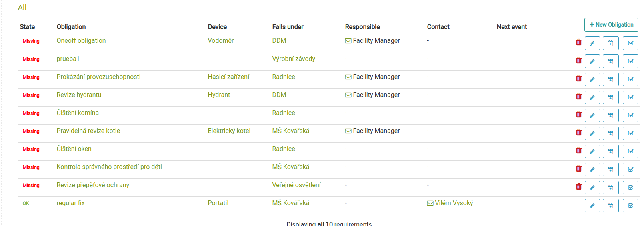Delete the Oneoff obligation row
The width and height of the screenshot is (644, 226).
coord(578,42)
